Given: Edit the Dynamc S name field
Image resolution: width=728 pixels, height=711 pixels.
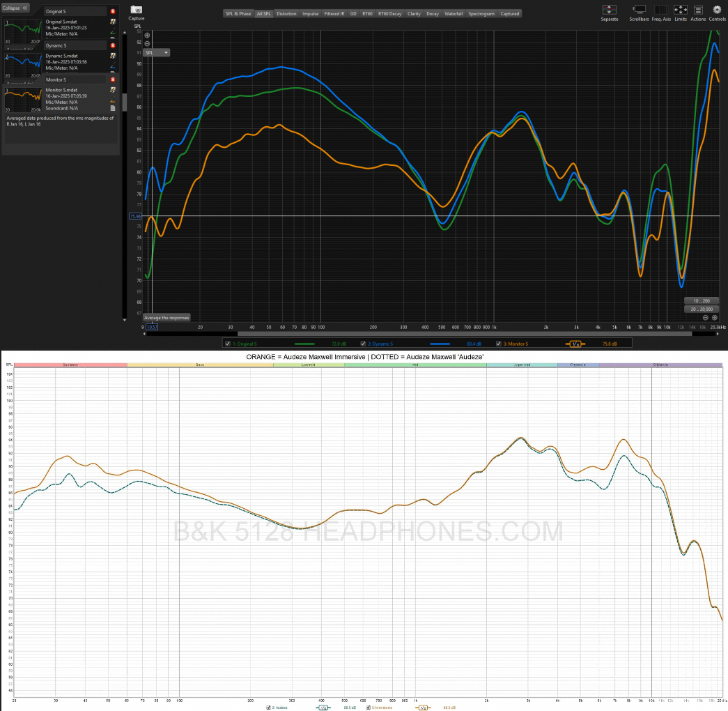Looking at the screenshot, I should [x=75, y=45].
